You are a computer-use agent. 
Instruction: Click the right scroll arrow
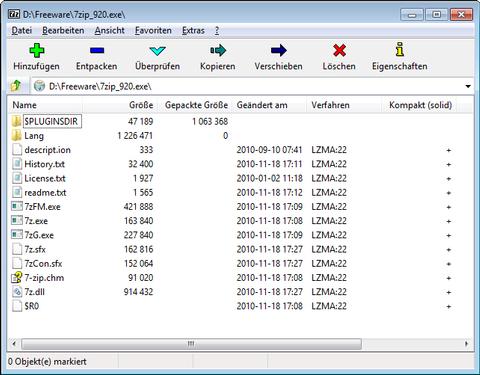[x=467, y=343]
